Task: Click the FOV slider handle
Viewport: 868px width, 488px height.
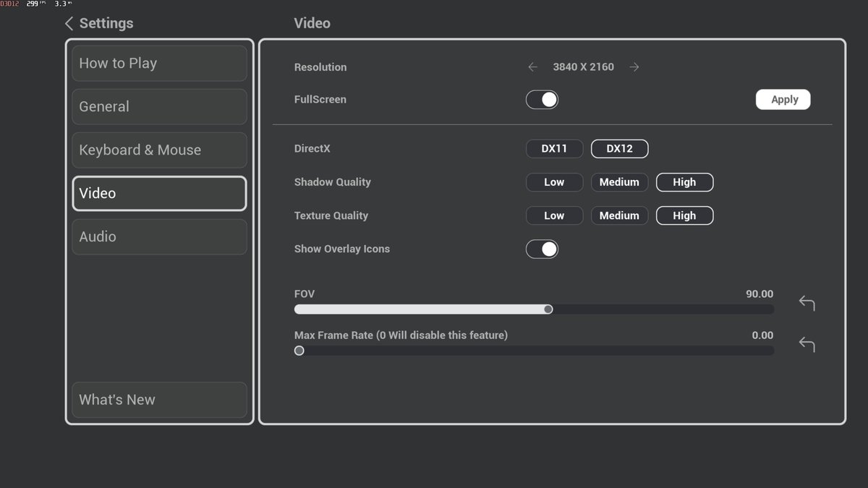Action: point(548,309)
